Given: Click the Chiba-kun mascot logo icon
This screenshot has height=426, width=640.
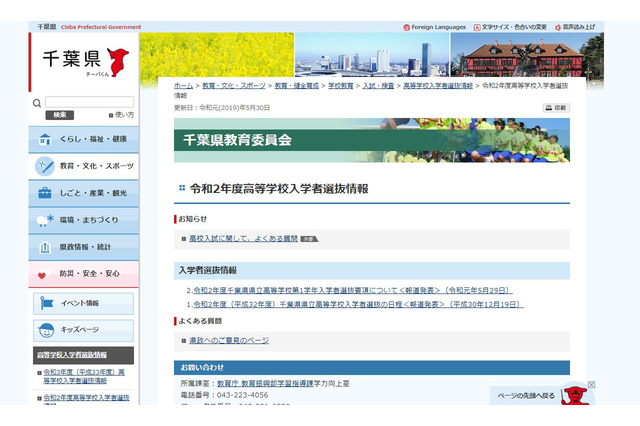Looking at the screenshot, I should [x=118, y=62].
